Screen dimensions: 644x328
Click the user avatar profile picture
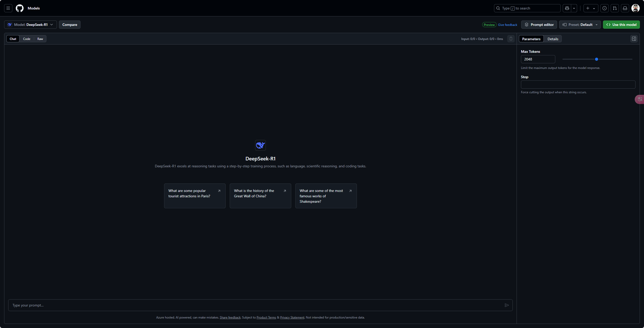(x=636, y=8)
